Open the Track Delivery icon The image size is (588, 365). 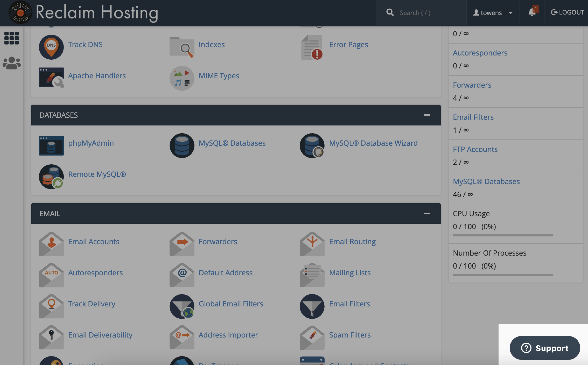(x=51, y=306)
